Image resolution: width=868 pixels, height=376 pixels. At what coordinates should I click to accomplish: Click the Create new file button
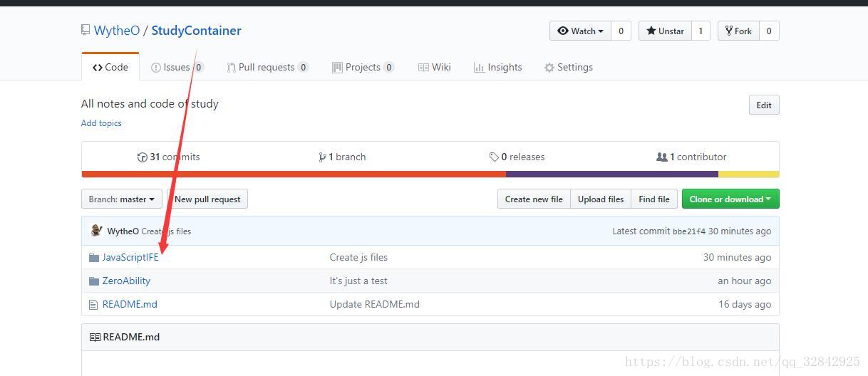click(534, 199)
